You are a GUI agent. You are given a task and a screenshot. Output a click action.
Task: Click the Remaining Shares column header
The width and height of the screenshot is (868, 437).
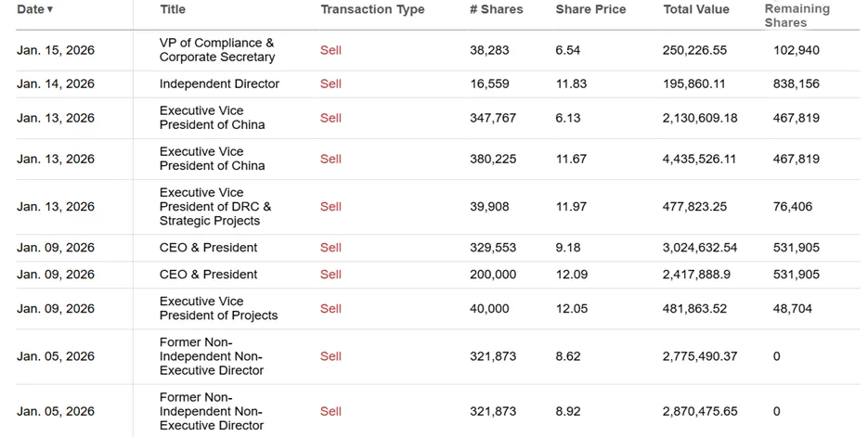pos(797,15)
